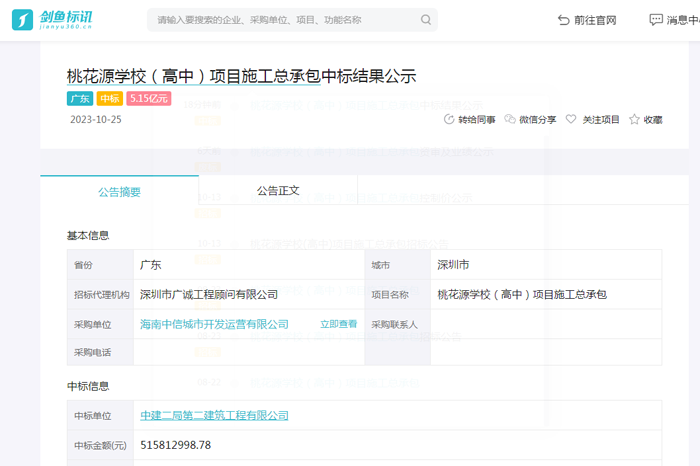The width and height of the screenshot is (700, 466).
Task: Click the 立即查看 link
Action: [x=338, y=324]
